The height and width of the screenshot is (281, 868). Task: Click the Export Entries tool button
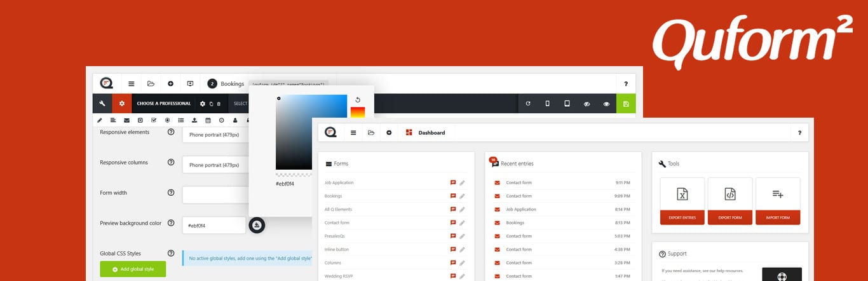point(682,201)
